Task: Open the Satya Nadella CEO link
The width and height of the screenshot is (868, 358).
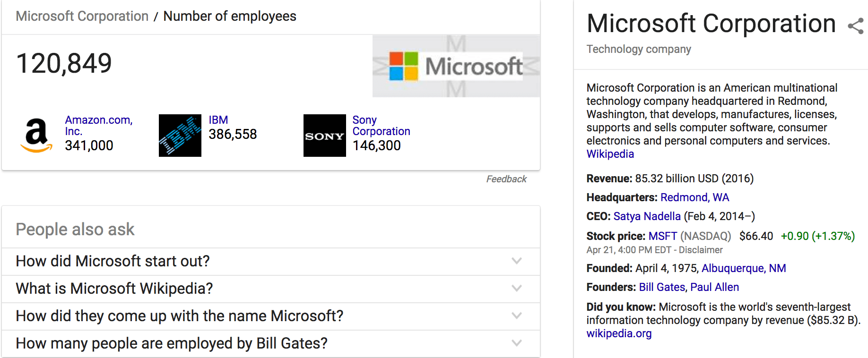Action: [647, 216]
